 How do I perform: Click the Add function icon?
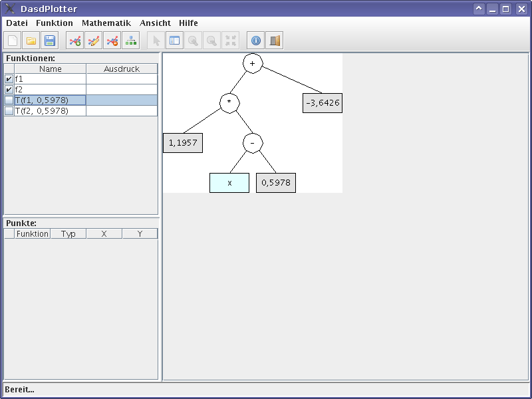[75, 41]
